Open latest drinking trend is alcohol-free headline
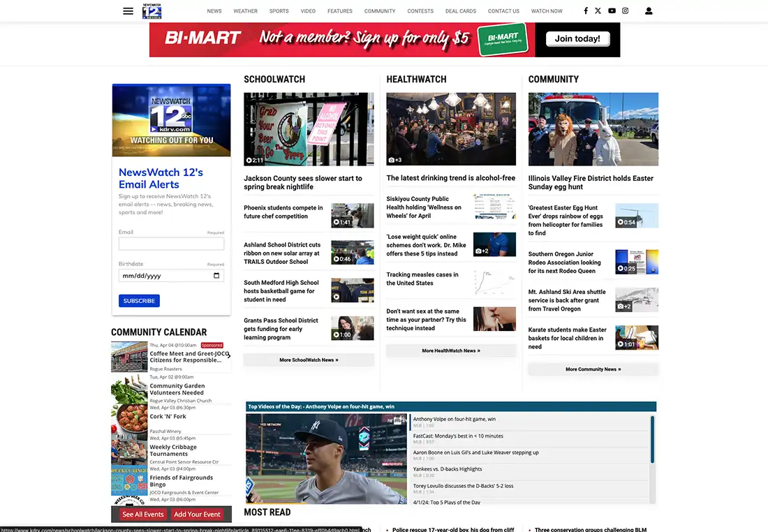The height and width of the screenshot is (532, 768). click(450, 178)
